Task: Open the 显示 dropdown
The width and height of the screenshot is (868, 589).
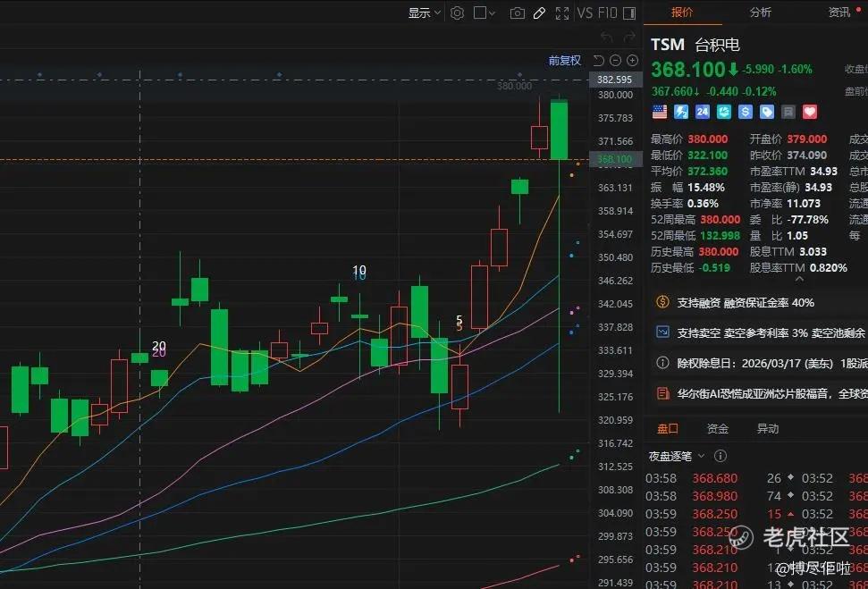Action: click(425, 13)
